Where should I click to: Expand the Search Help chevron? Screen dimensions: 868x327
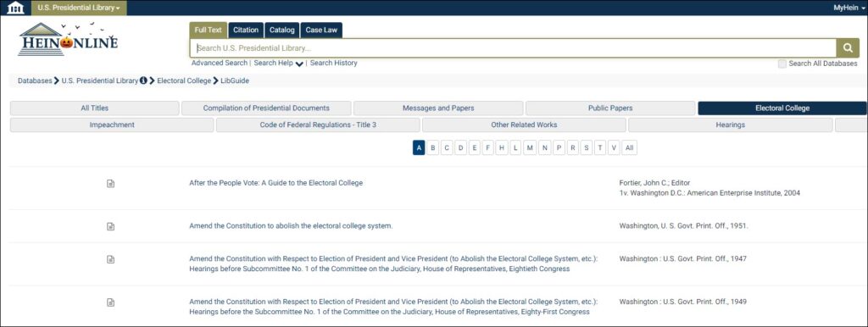(x=299, y=64)
